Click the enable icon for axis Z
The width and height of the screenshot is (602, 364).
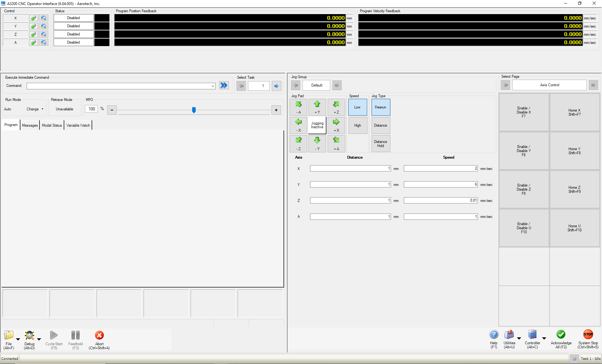(33, 34)
